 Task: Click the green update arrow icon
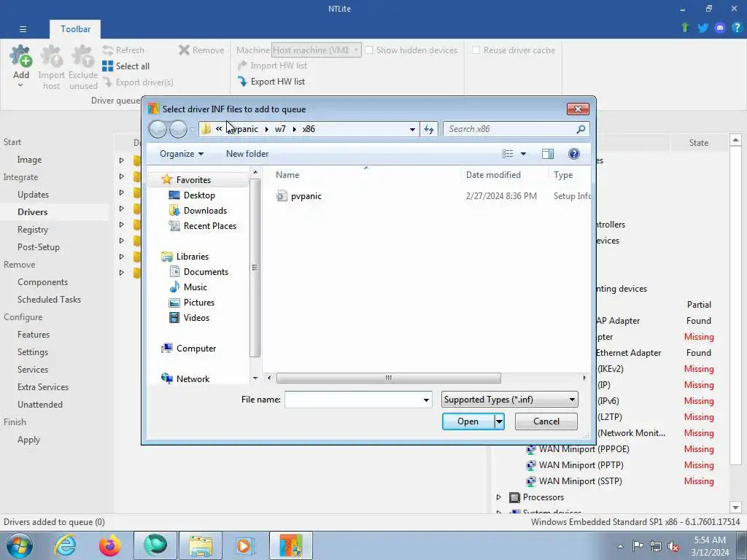[685, 28]
